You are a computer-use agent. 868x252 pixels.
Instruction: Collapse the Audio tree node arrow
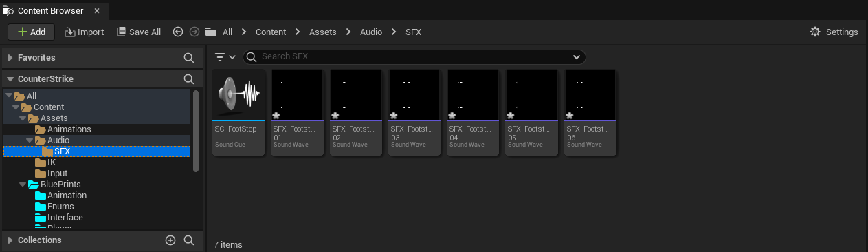pyautogui.click(x=30, y=140)
